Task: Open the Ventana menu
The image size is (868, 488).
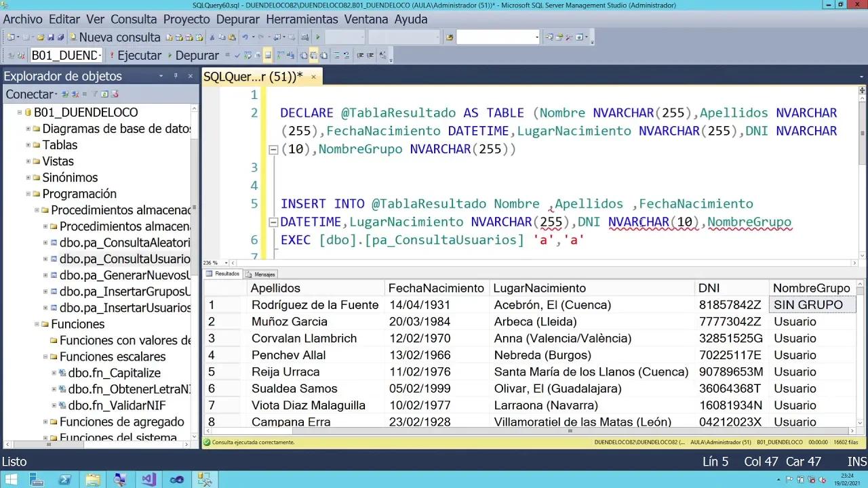Action: coord(366,19)
